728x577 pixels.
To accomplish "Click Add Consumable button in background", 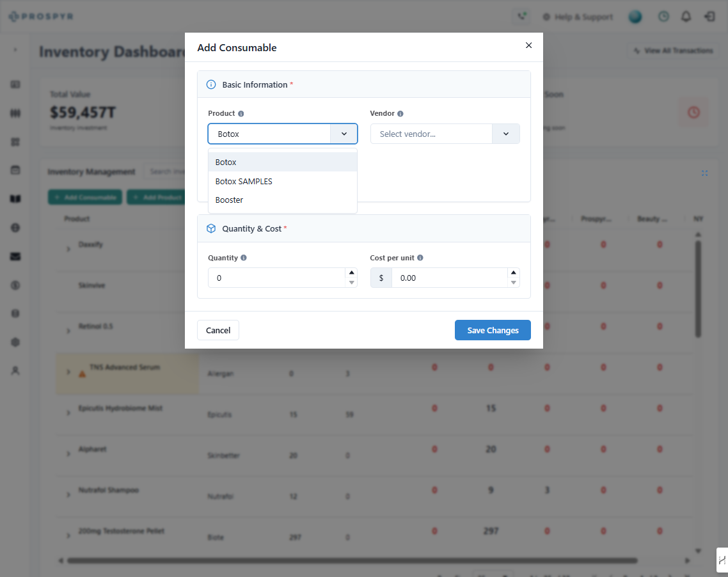I will tap(85, 197).
